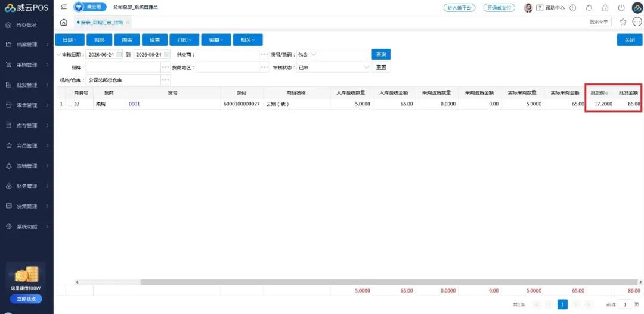Viewport: 644px width, 314px height.
Task: Click the 档案管理 folder icon
Action: [x=8, y=44]
